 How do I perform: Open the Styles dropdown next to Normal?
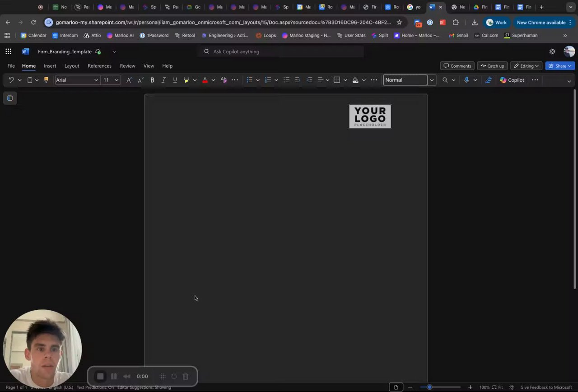coord(432,80)
